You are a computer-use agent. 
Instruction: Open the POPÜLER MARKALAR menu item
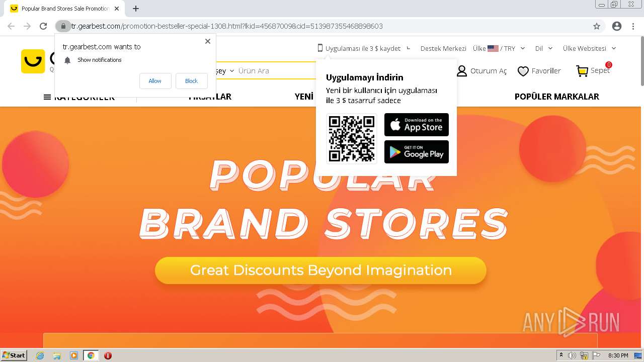pos(556,97)
